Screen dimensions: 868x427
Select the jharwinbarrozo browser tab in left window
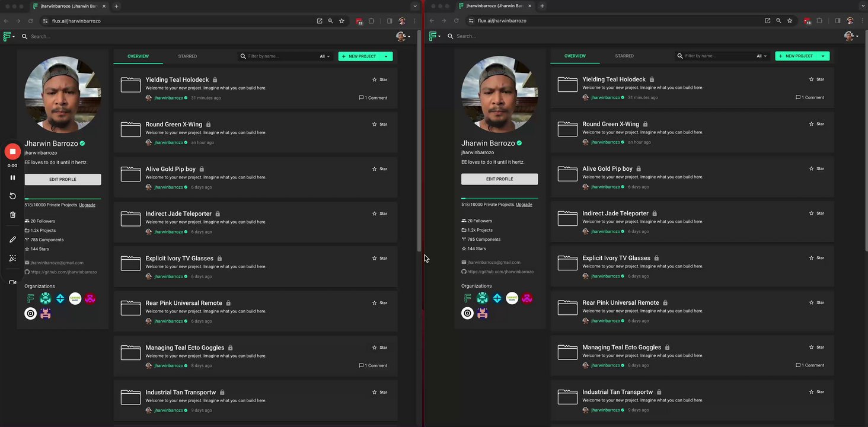point(68,6)
